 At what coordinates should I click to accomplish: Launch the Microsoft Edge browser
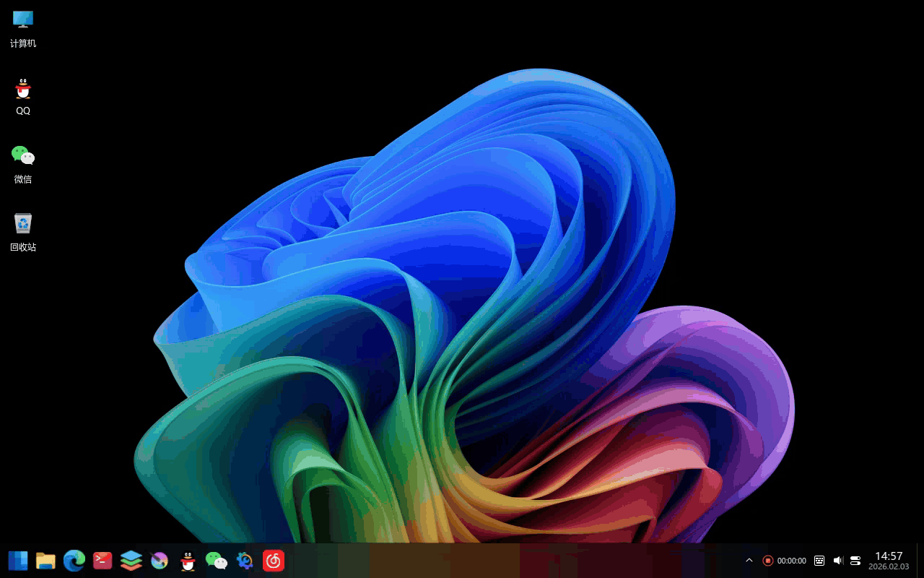click(x=74, y=560)
